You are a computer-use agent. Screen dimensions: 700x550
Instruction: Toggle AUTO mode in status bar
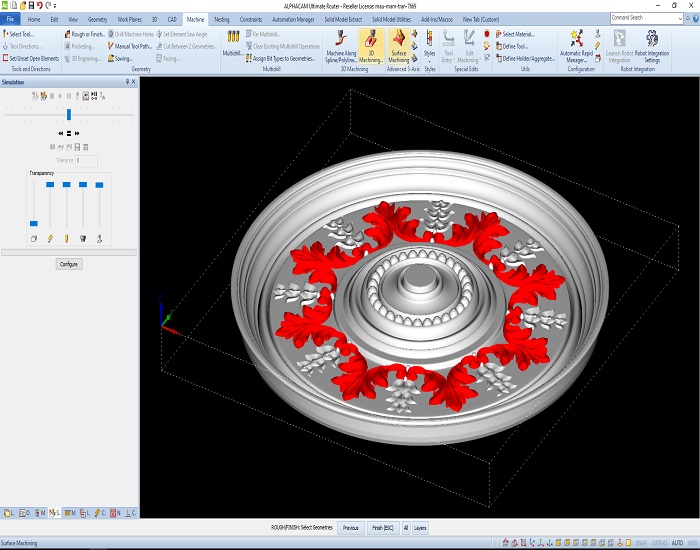point(677,543)
